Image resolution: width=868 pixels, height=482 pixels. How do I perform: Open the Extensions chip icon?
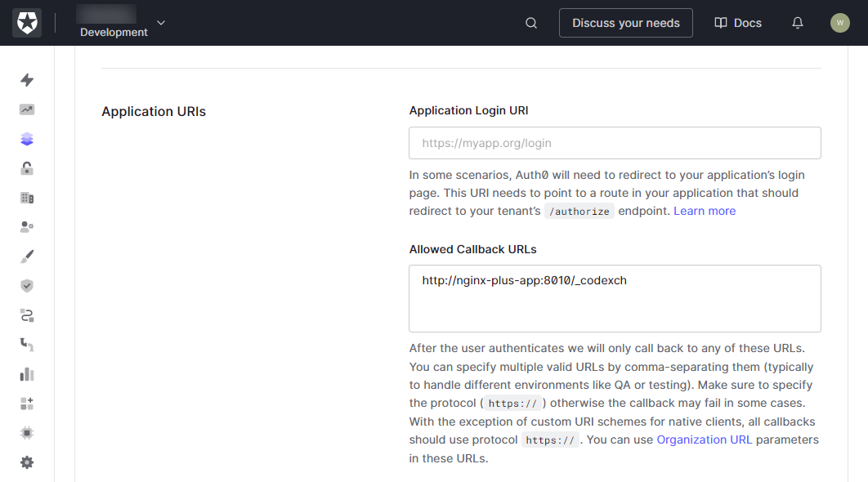pyautogui.click(x=27, y=432)
